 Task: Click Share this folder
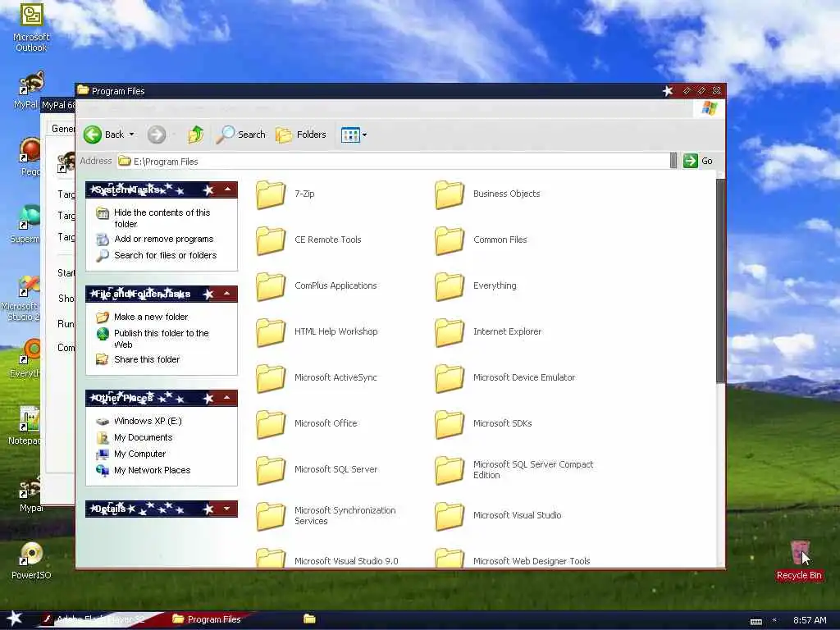pos(146,359)
